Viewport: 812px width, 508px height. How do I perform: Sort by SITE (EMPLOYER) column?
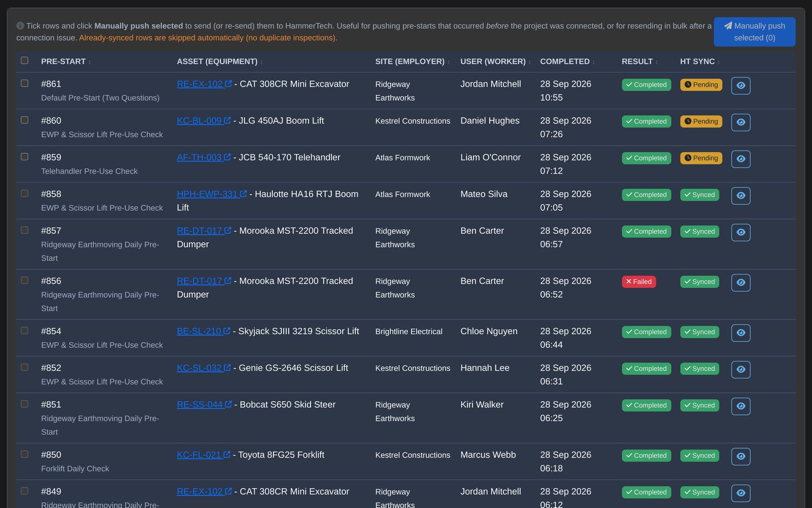412,61
